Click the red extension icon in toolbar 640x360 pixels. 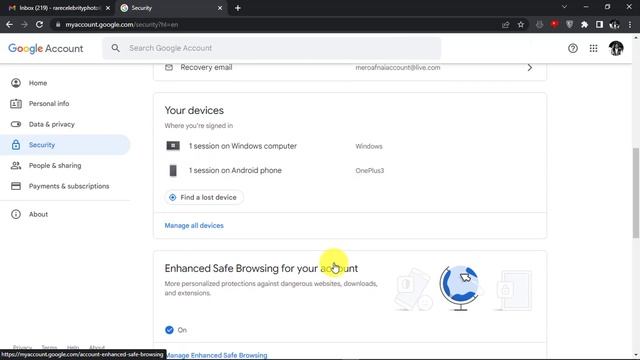554,24
